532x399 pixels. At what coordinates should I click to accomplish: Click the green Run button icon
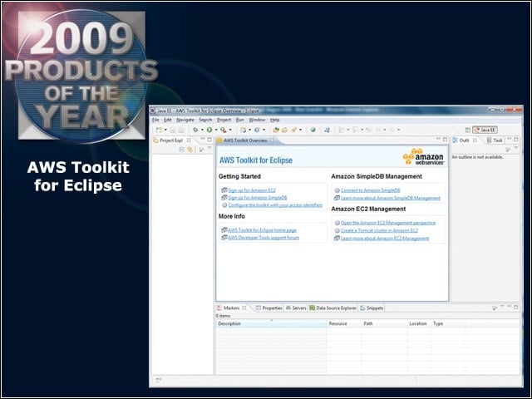click(x=209, y=130)
